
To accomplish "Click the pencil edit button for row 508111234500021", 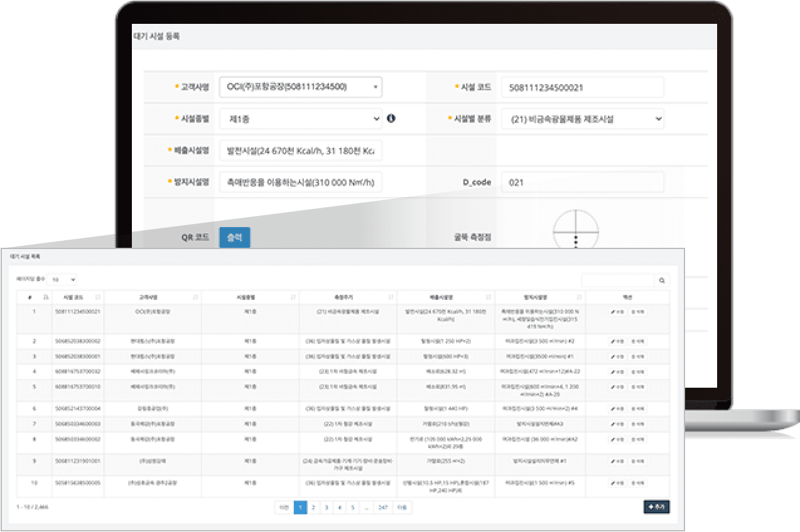I will pos(617,311).
